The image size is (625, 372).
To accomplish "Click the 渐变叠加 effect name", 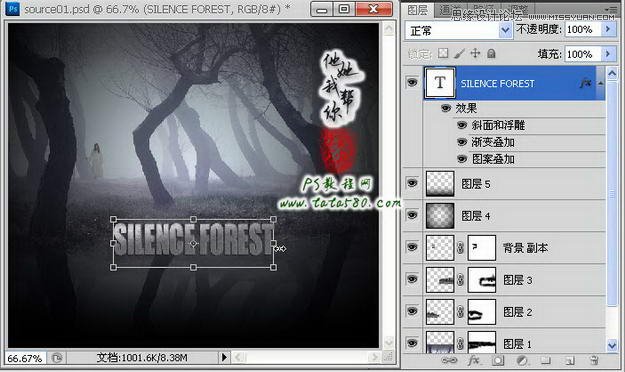I will click(493, 142).
